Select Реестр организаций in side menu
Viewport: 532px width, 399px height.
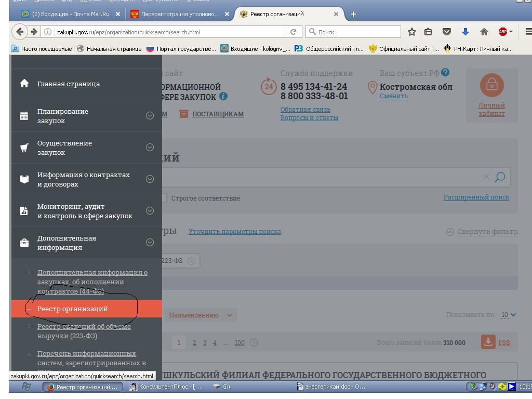click(73, 309)
